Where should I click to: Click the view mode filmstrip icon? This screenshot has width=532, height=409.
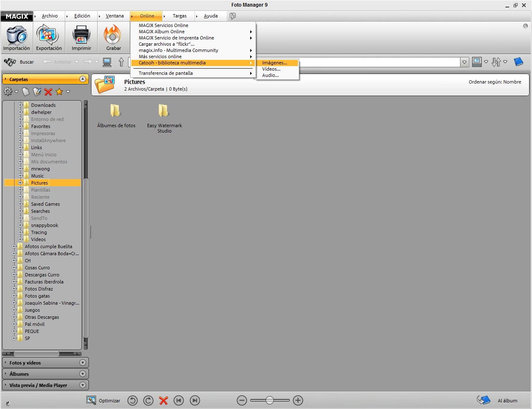coord(477,62)
